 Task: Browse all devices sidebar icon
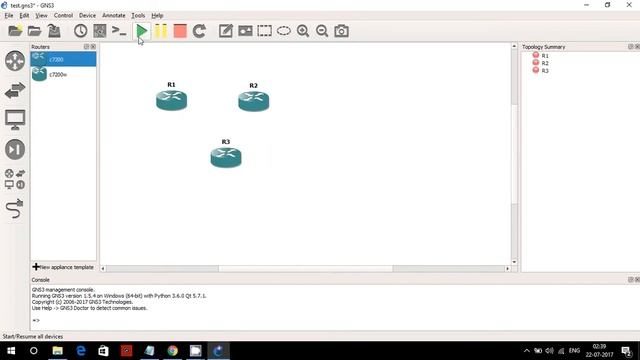tap(15, 179)
